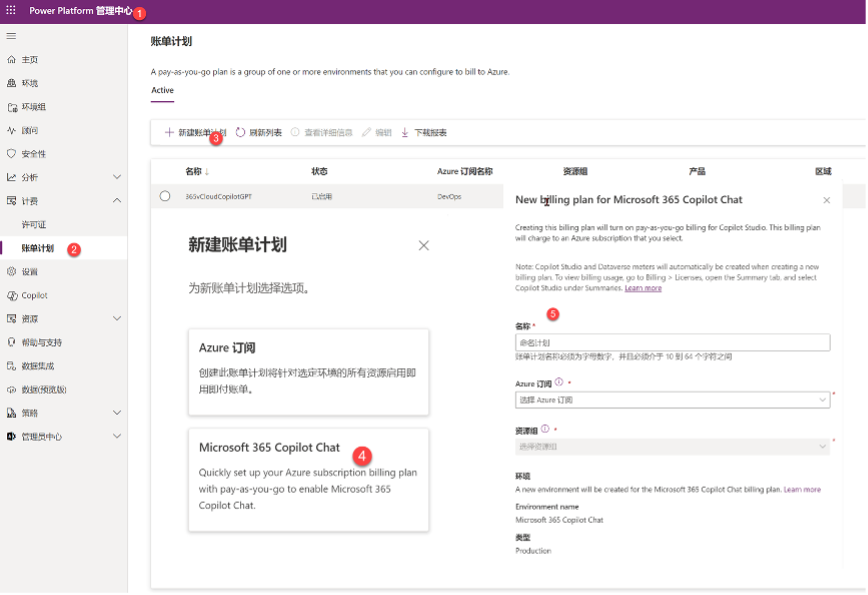Click the 状态 column header
This screenshot has height=595, width=868.
[x=319, y=172]
